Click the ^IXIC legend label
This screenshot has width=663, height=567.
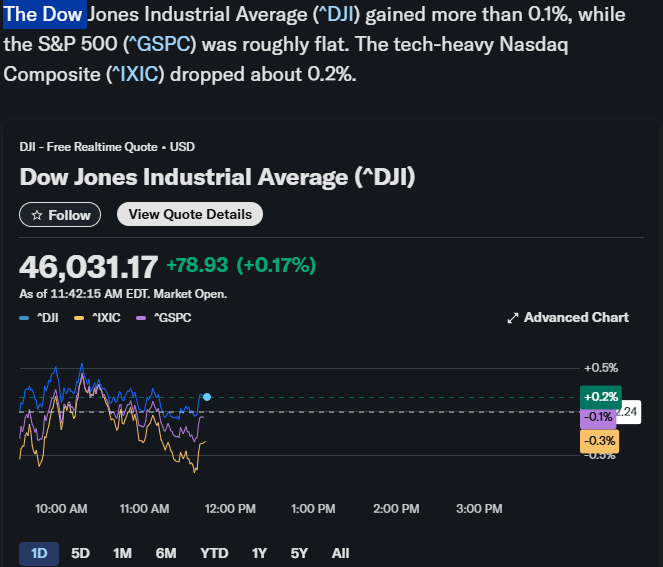[106, 318]
